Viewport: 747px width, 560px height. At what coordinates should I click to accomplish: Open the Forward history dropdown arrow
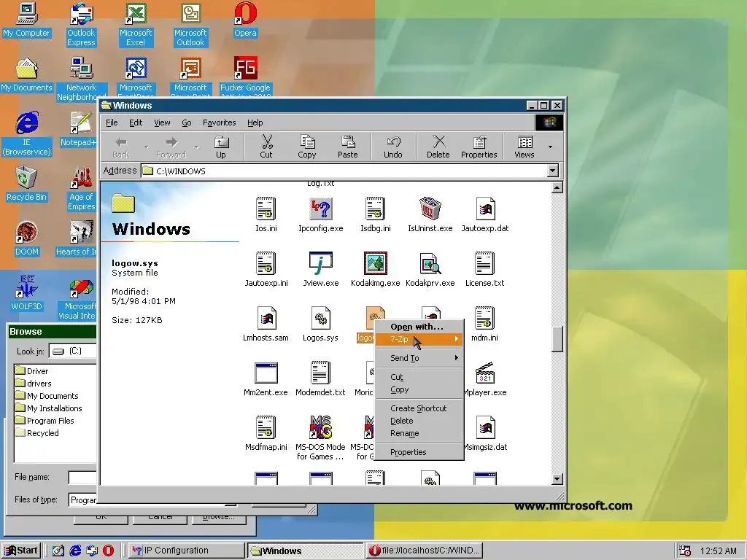tap(196, 147)
